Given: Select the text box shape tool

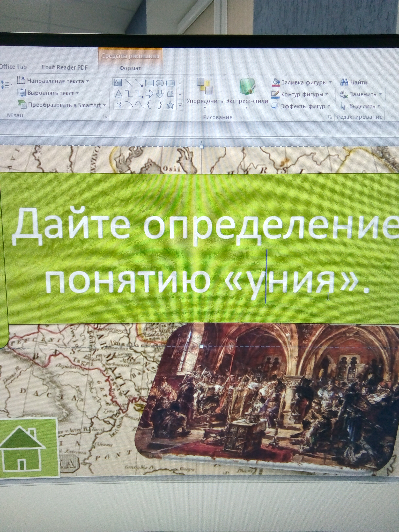Looking at the screenshot, I should [118, 83].
